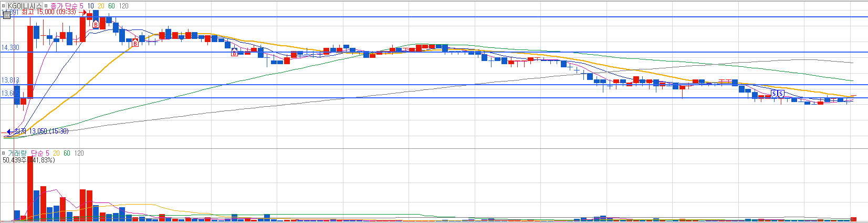
Task: Click the 거래량 volume indicator label
Action: [x=17, y=153]
